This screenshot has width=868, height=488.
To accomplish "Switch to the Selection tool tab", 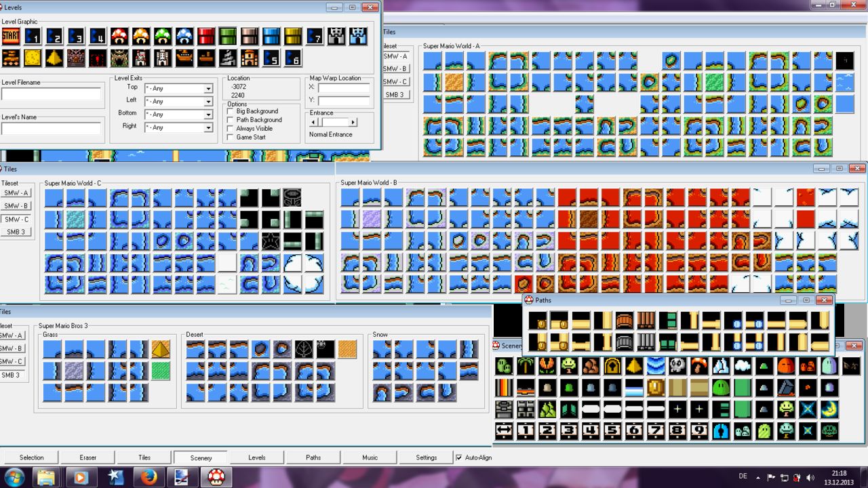I will point(31,457).
